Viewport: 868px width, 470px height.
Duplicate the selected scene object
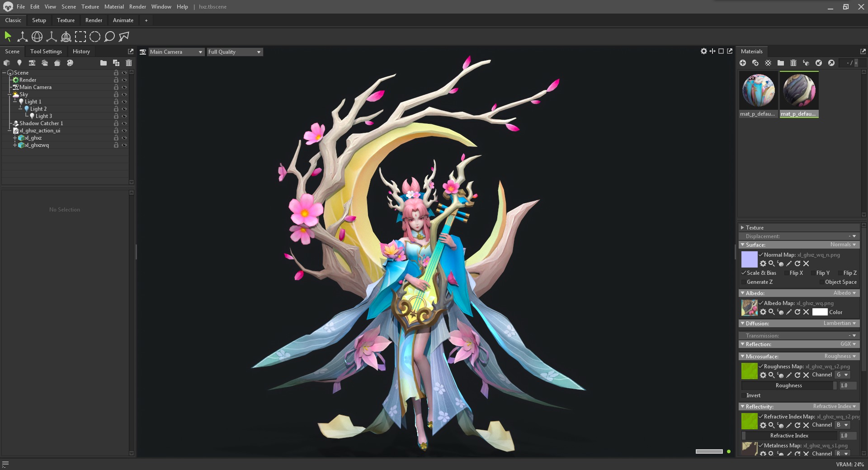pyautogui.click(x=116, y=63)
